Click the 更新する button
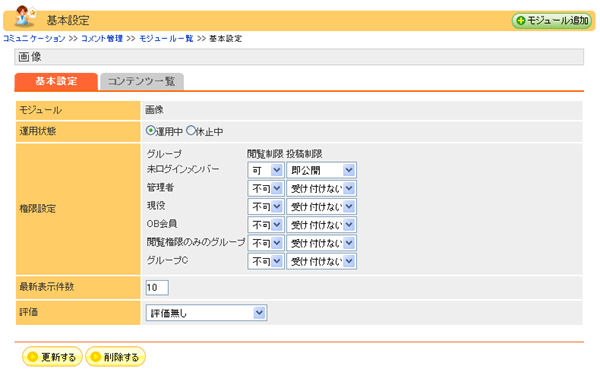 coord(52,357)
